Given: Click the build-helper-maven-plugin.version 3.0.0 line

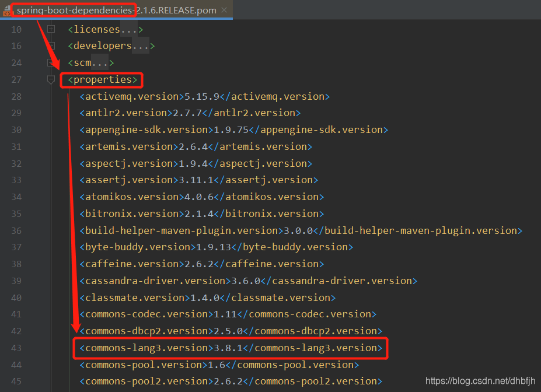Looking at the screenshot, I should pos(301,230).
